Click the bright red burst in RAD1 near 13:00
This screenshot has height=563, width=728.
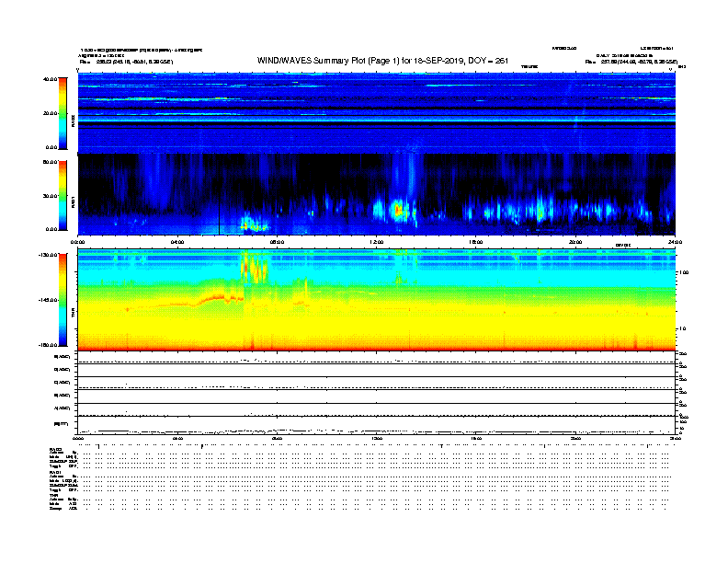pos(398,210)
